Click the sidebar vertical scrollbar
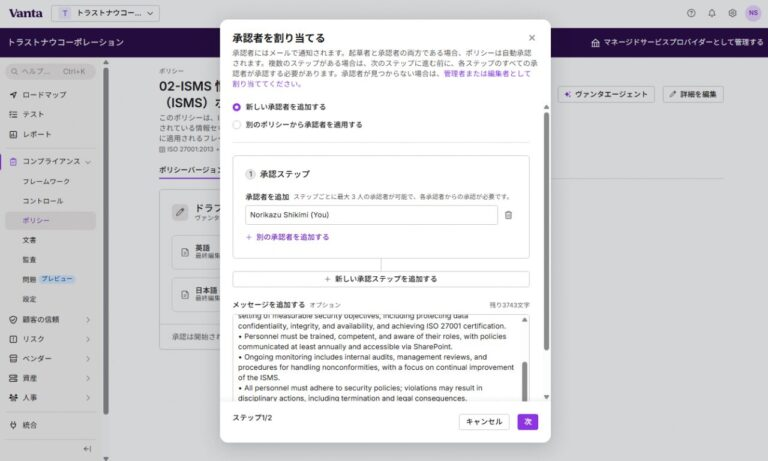This screenshot has width=768, height=461. click(106, 240)
